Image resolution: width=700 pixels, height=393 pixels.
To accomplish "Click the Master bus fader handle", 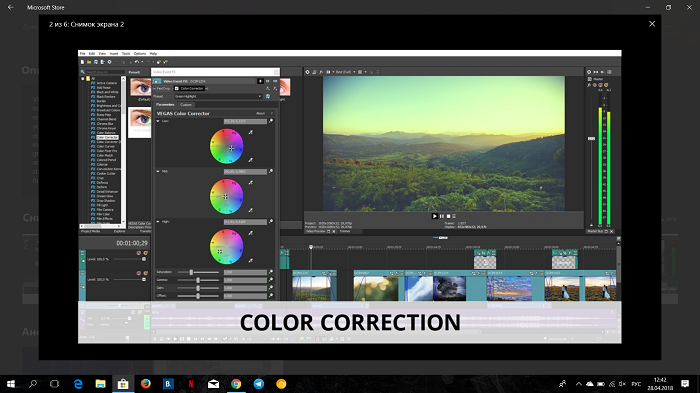I will 591,138.
